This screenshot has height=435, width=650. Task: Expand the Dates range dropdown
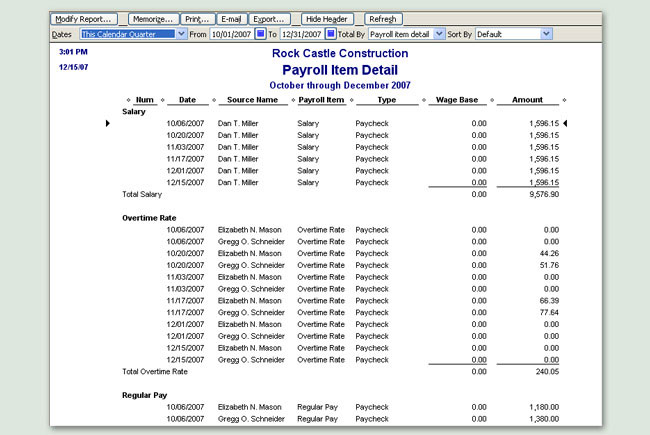pyautogui.click(x=181, y=34)
